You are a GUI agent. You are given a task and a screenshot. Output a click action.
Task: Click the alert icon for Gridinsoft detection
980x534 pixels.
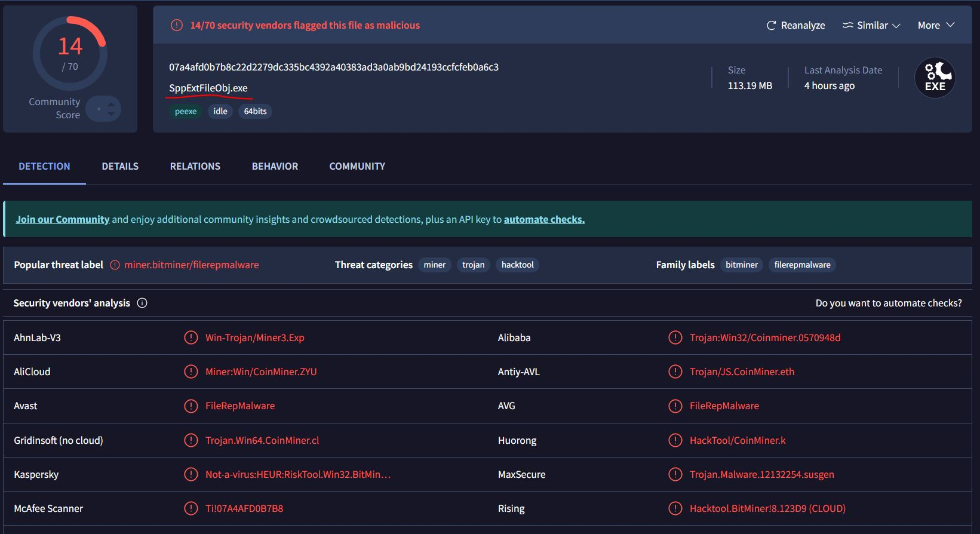click(x=191, y=440)
